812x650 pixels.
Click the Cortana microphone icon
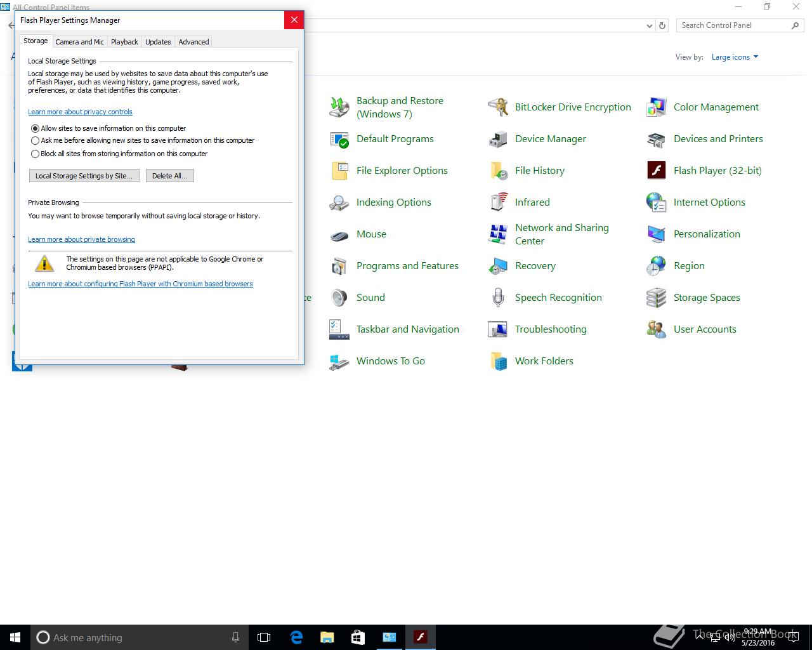235,637
